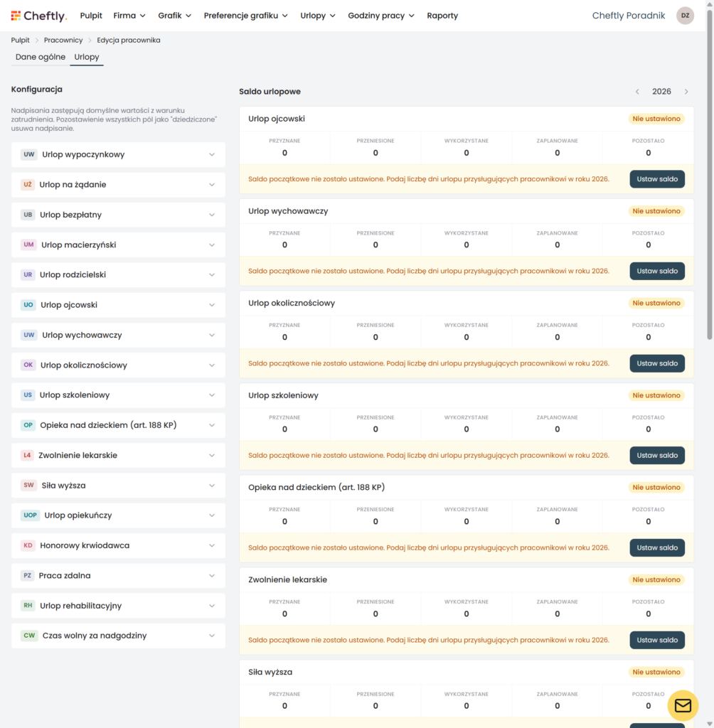Open Godziny pracy menu
The height and width of the screenshot is (728, 714).
(x=381, y=16)
